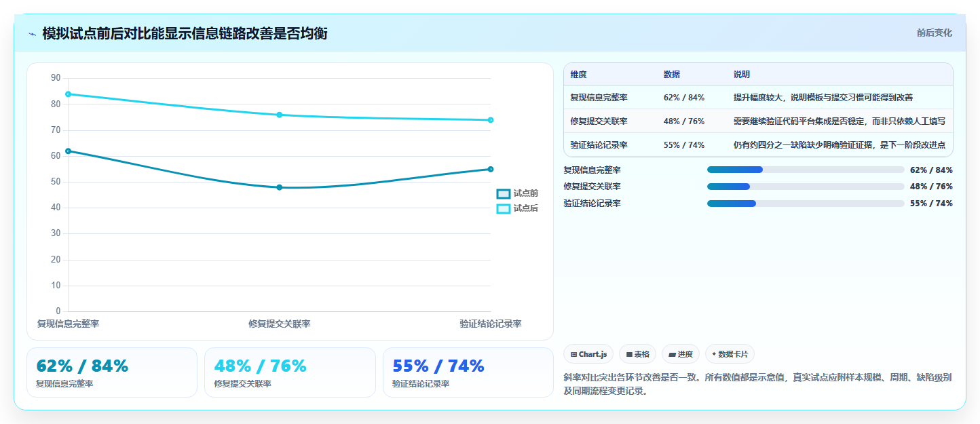This screenshot has height=424, width=980.
Task: Click the 表格 tag
Action: point(637,354)
